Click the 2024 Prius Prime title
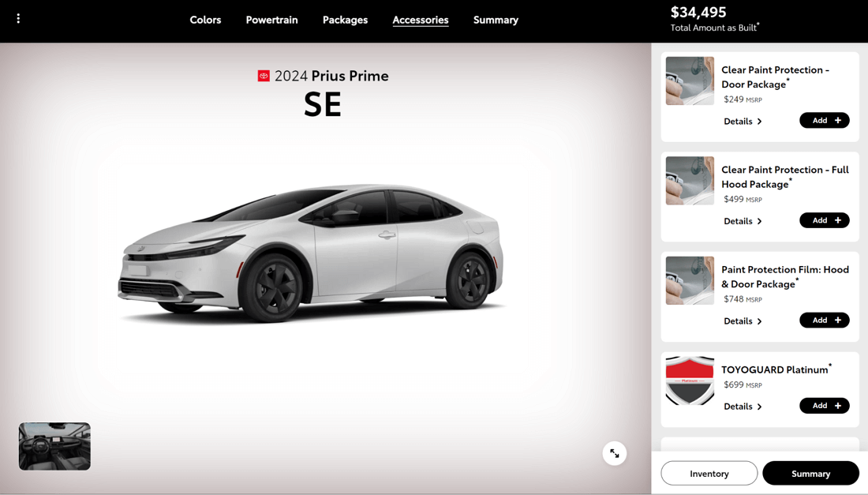Image resolution: width=868 pixels, height=495 pixels. pos(331,76)
